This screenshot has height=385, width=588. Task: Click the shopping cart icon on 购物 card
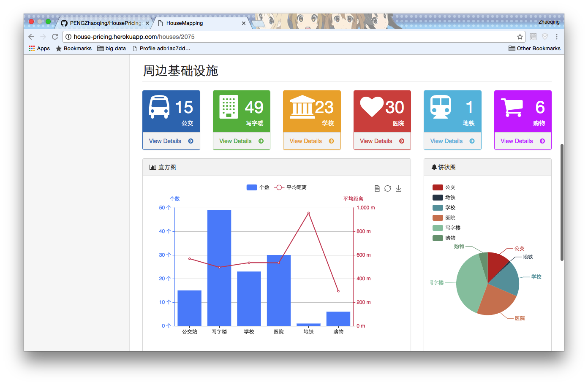coord(511,106)
